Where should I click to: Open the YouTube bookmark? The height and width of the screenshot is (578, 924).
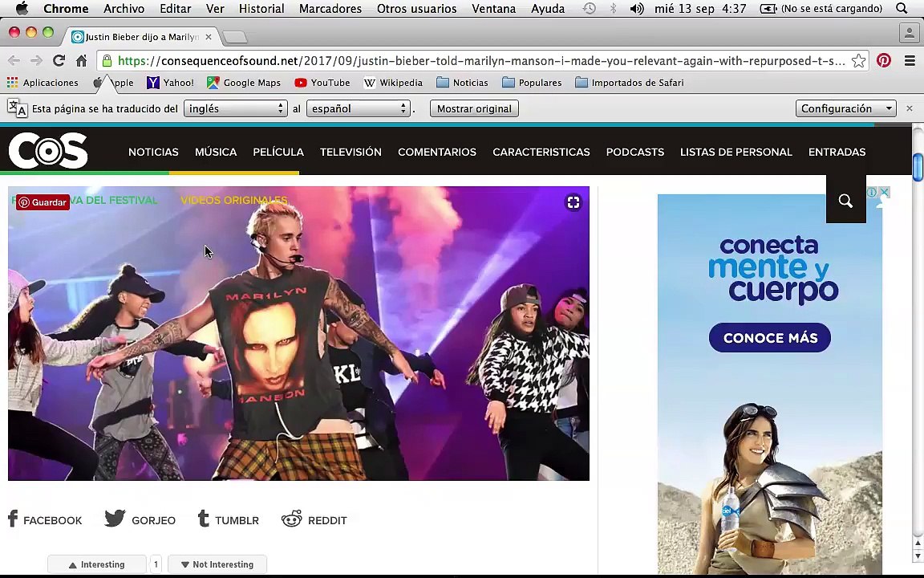coord(322,83)
